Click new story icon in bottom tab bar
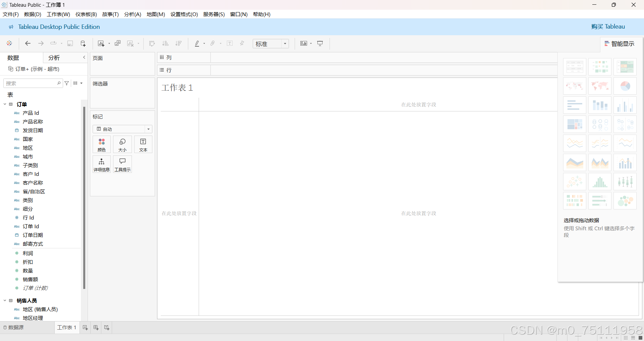644x341 pixels. point(107,328)
